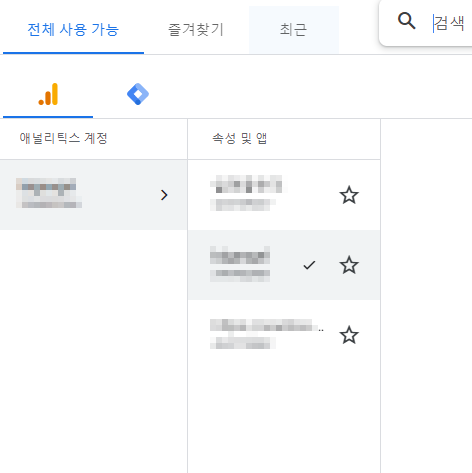Click the first property's ID subtitle text
The height and width of the screenshot is (473, 472).
click(x=243, y=205)
